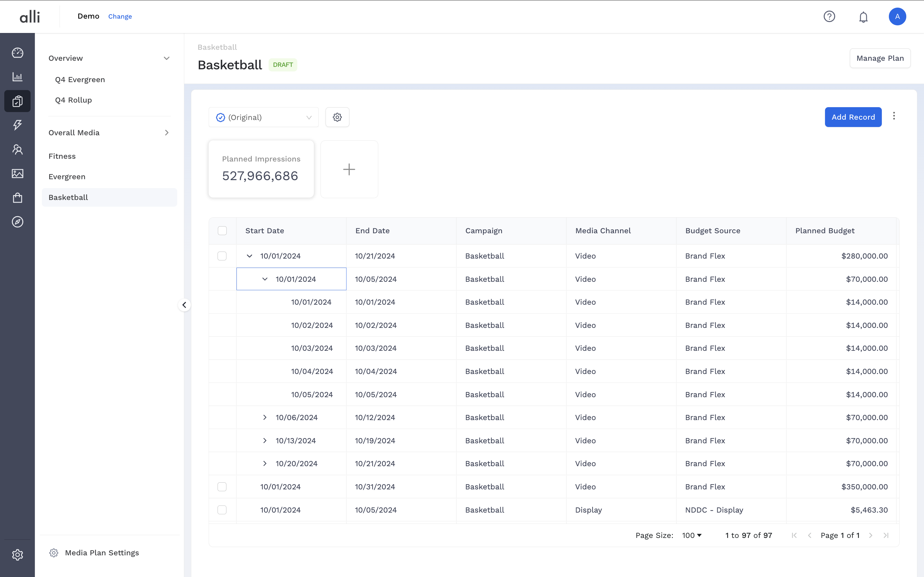Select Evergreen in the plan list
Image resolution: width=924 pixels, height=577 pixels.
67,177
